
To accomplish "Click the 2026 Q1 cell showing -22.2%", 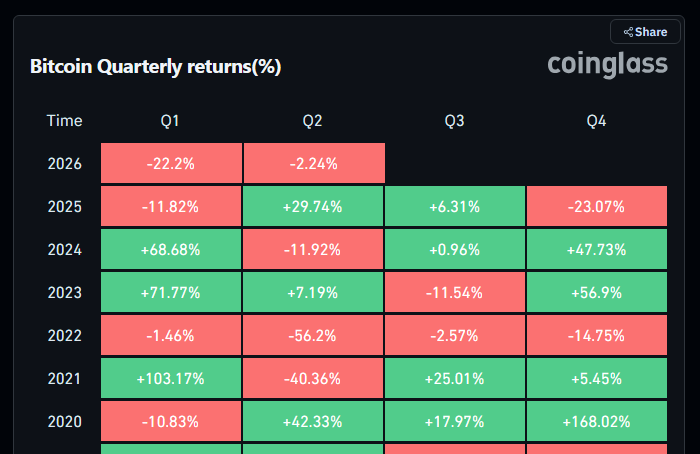I will 171,164.
